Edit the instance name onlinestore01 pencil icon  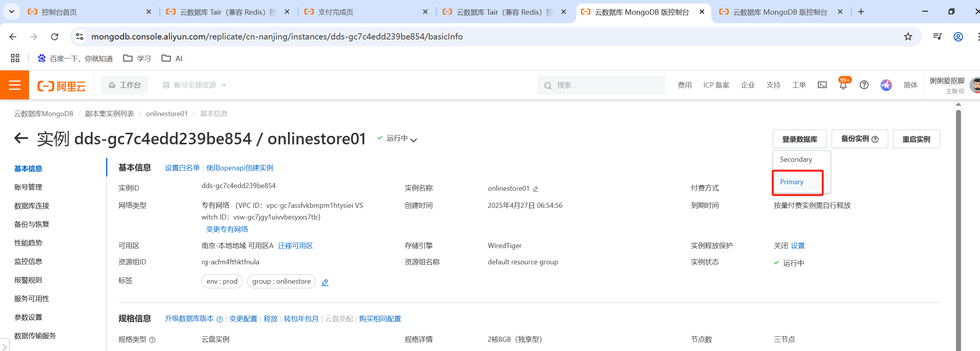pyautogui.click(x=536, y=189)
